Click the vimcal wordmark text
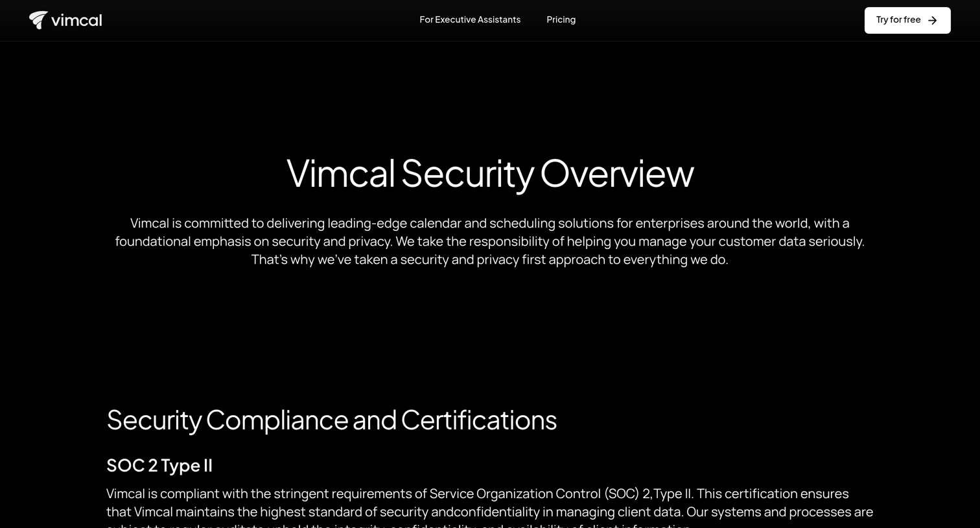 pyautogui.click(x=76, y=20)
